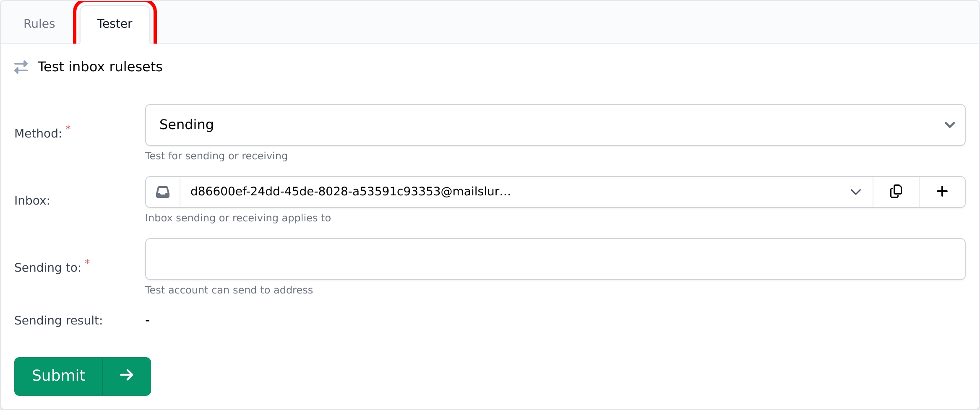Create a new inbox with the plus icon

[x=942, y=192]
